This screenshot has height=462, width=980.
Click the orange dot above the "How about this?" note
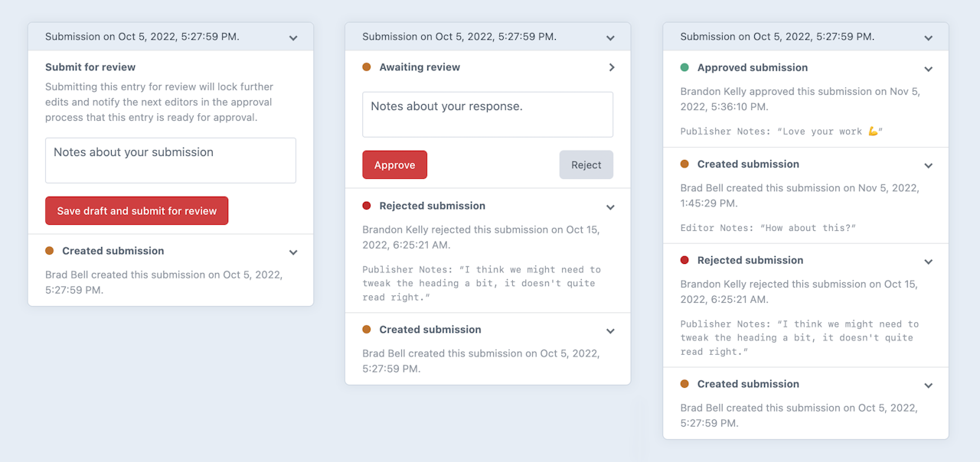[x=684, y=164]
